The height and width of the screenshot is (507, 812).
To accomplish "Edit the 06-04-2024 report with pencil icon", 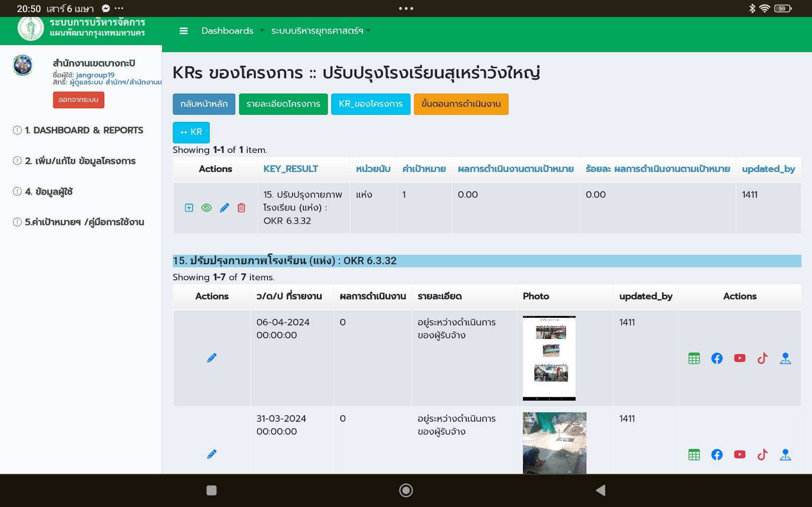I will (212, 358).
